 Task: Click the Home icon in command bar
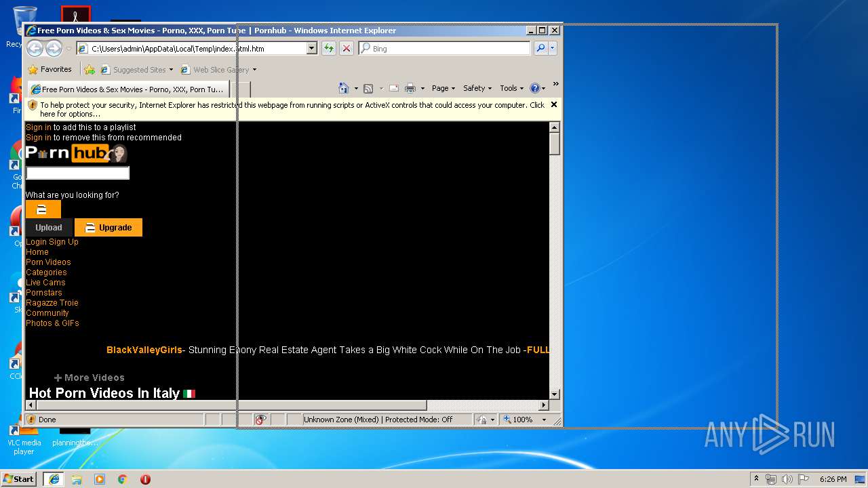[x=344, y=88]
